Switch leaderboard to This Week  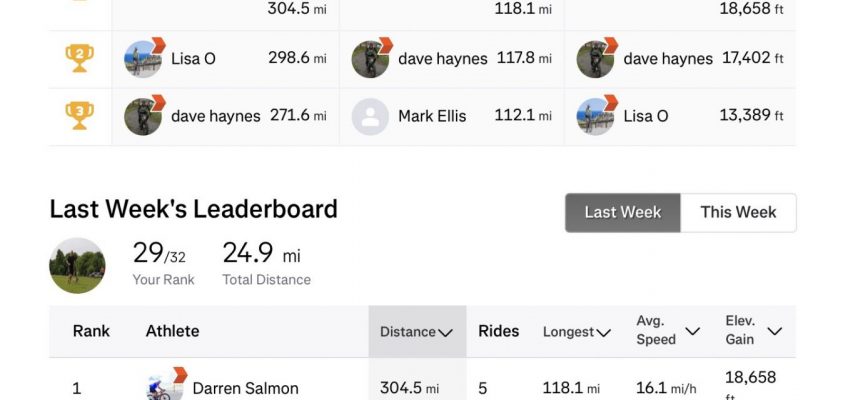coord(738,212)
